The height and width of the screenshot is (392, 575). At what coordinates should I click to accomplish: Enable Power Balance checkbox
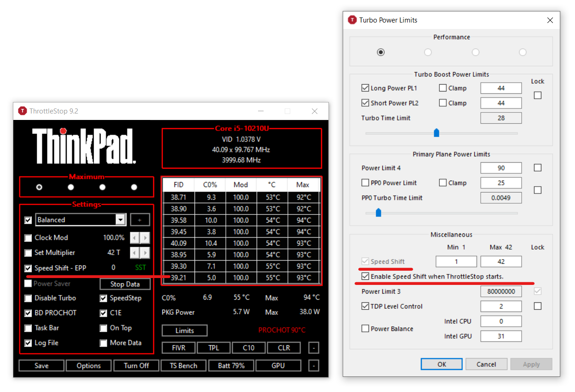[x=365, y=329]
